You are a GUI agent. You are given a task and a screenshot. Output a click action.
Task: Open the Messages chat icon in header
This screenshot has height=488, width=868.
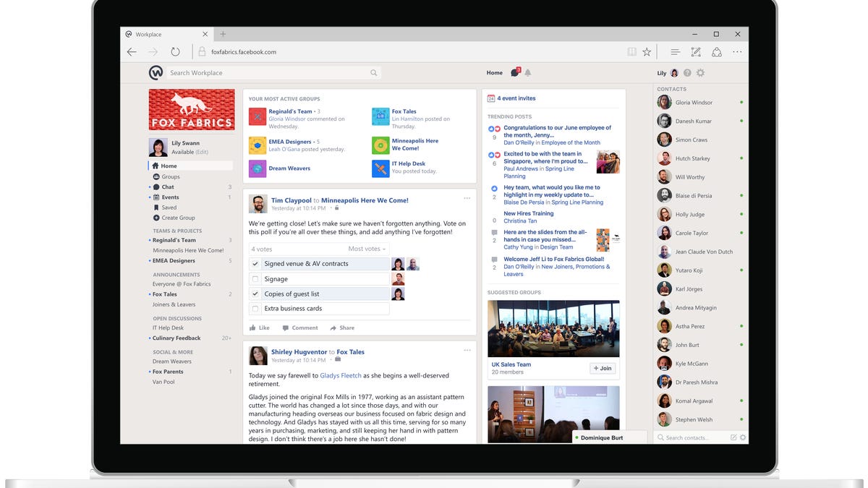(x=514, y=73)
